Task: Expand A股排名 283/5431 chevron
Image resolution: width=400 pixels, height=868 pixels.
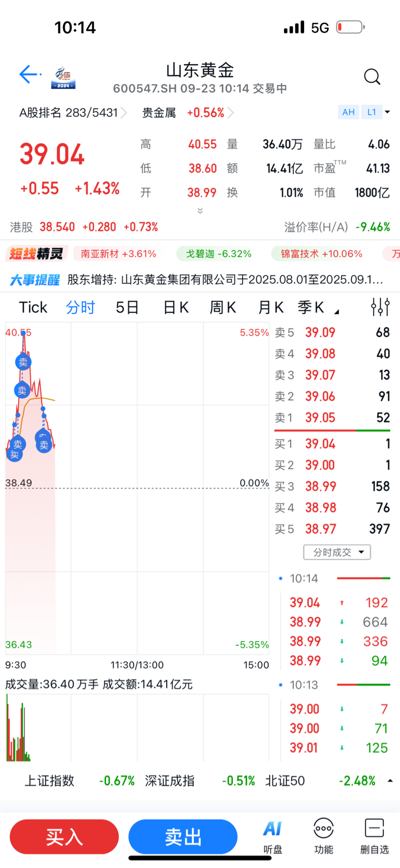Action: point(124,113)
